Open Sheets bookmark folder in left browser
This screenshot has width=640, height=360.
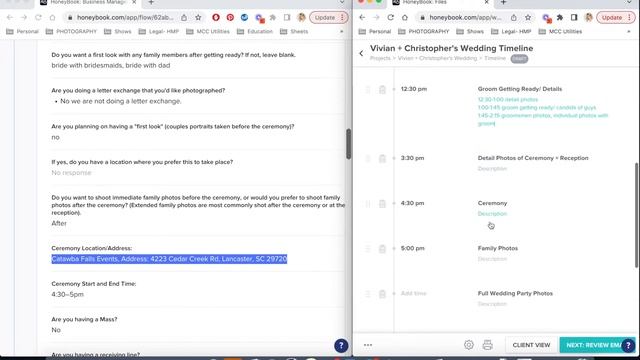click(294, 31)
